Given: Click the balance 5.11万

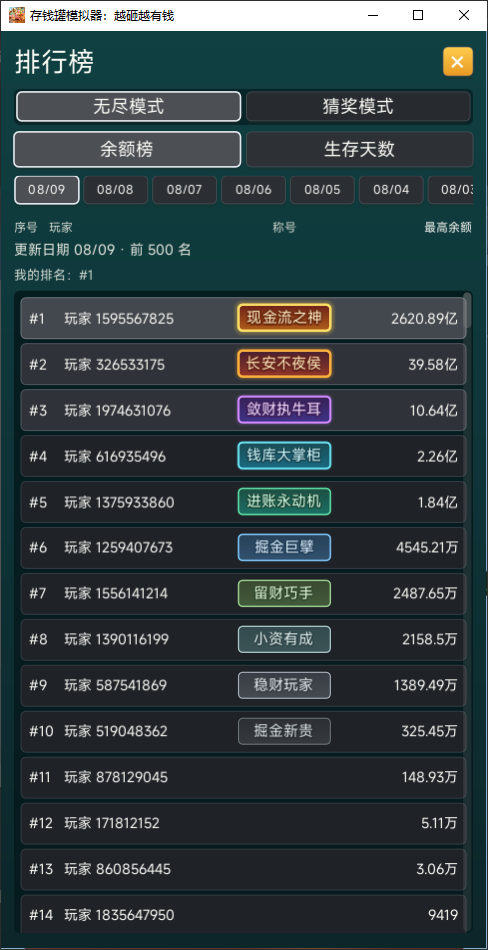Looking at the screenshot, I should point(440,824).
